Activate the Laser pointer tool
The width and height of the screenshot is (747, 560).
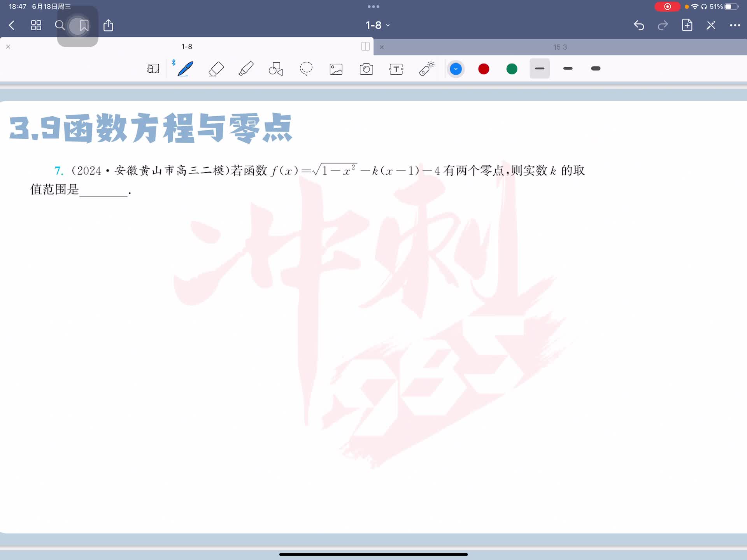(426, 69)
